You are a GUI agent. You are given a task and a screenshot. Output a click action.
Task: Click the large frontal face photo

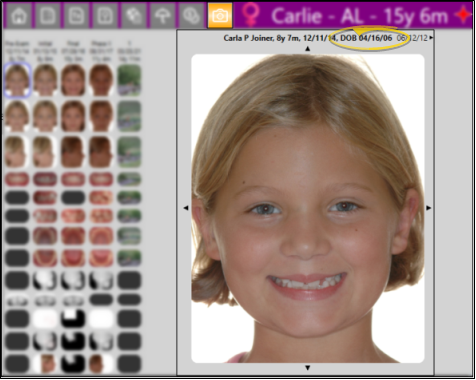coord(307,208)
